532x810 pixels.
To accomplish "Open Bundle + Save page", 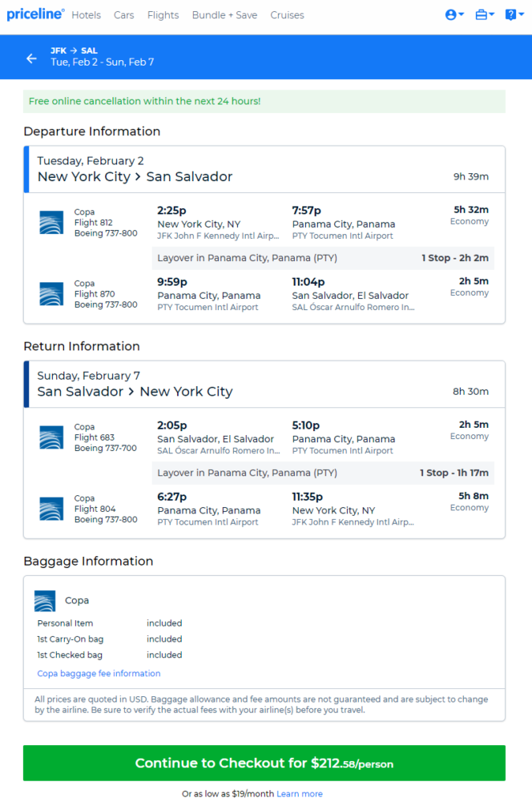I will [224, 15].
